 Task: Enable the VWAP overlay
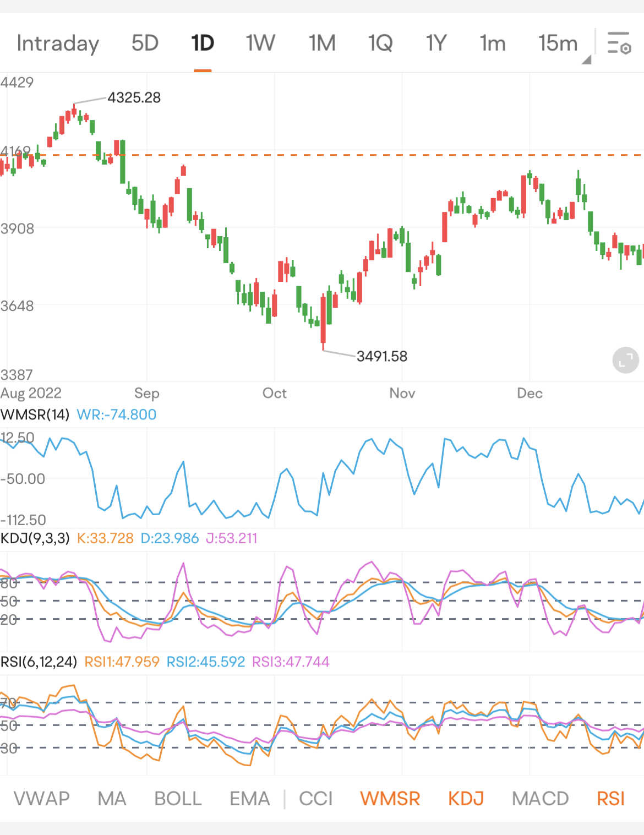click(x=42, y=798)
